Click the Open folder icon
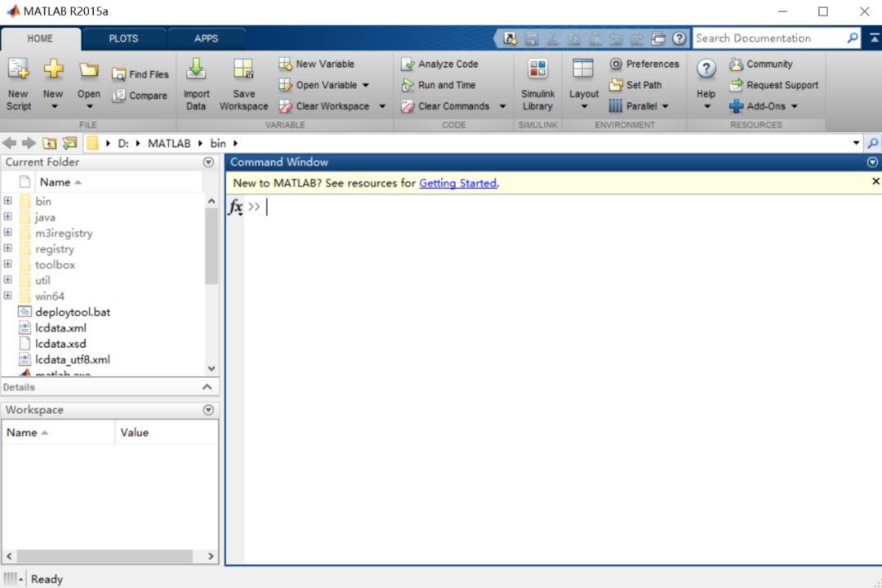 tap(88, 70)
